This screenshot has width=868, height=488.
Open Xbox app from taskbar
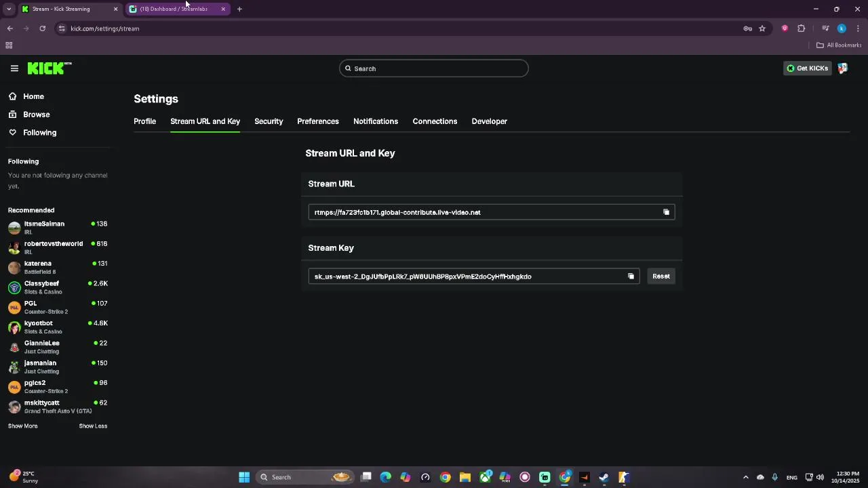tap(486, 477)
